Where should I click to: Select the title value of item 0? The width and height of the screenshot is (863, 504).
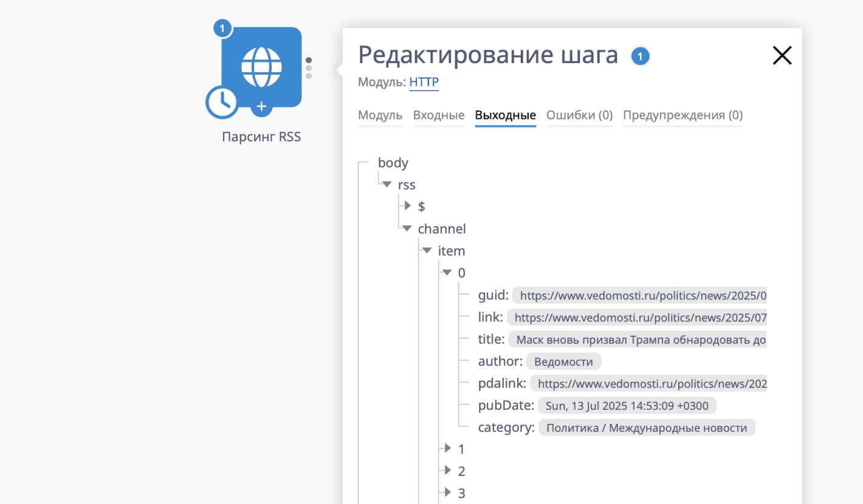(639, 339)
